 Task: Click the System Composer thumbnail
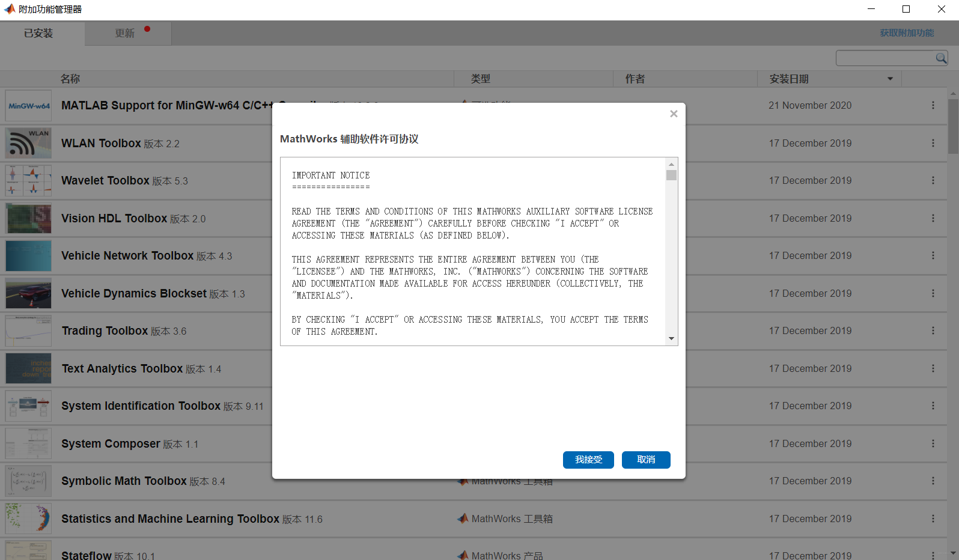click(x=28, y=443)
